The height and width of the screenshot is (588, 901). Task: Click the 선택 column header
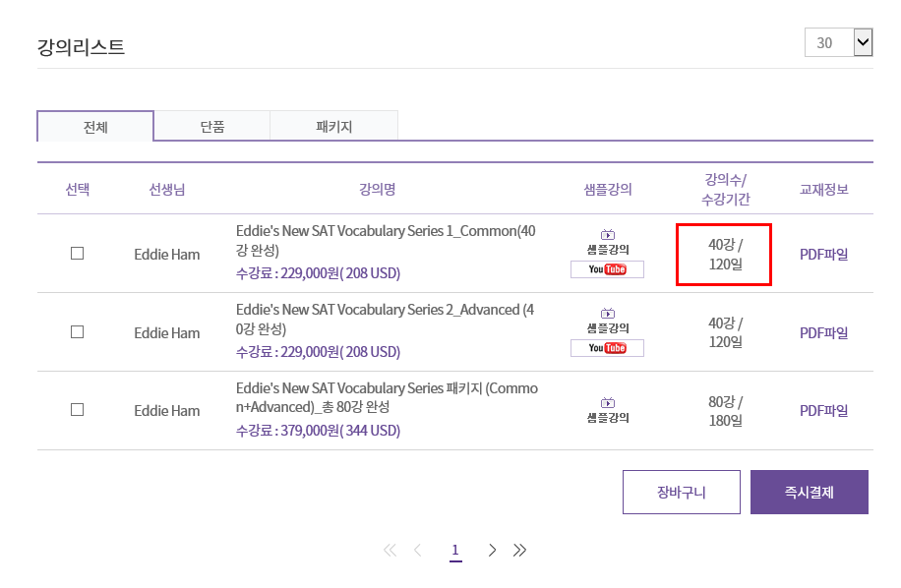(77, 189)
